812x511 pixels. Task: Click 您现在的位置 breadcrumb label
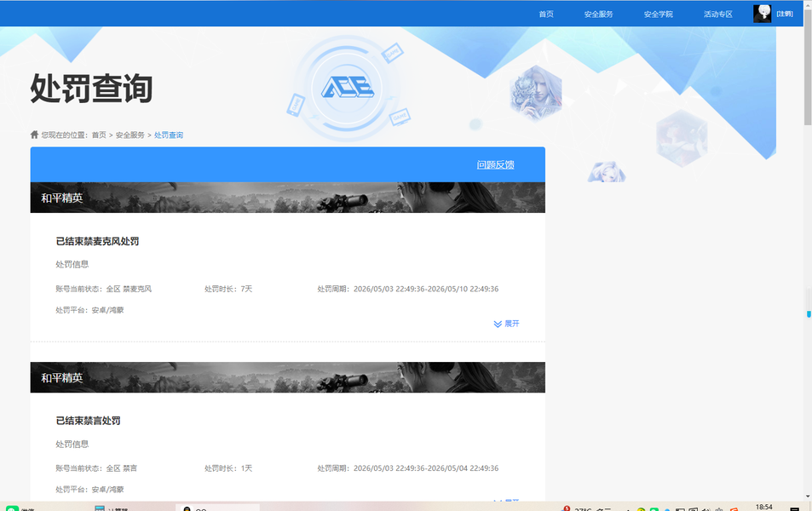pos(64,135)
